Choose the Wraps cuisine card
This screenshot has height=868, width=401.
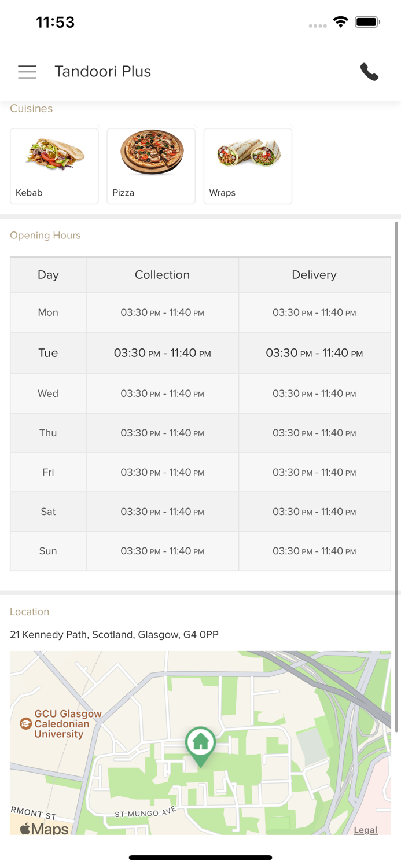pyautogui.click(x=248, y=166)
